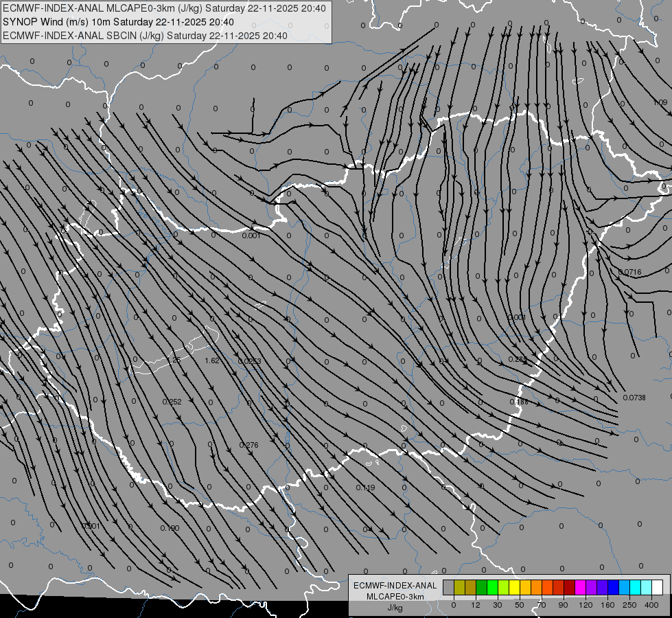
Task: Click the magenta swatch in the color legend
Action: [x=580, y=587]
